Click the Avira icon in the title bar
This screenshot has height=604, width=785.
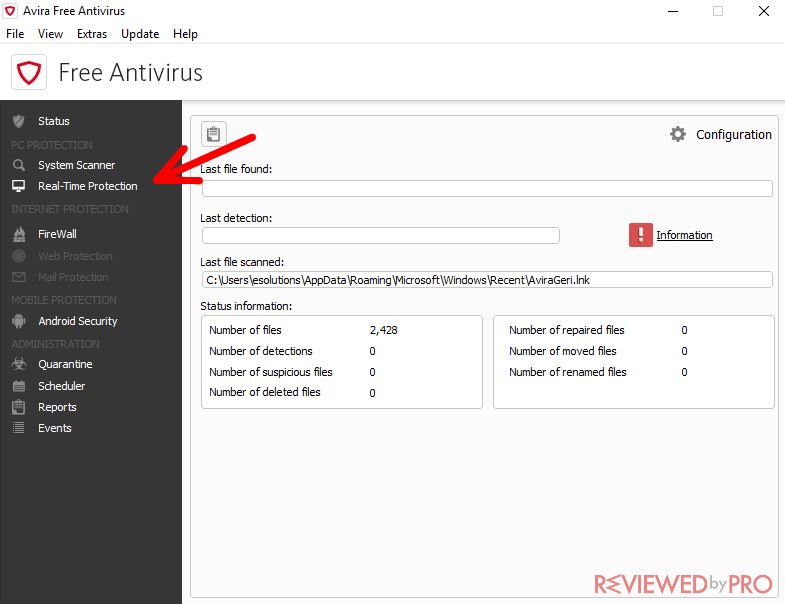coord(10,11)
